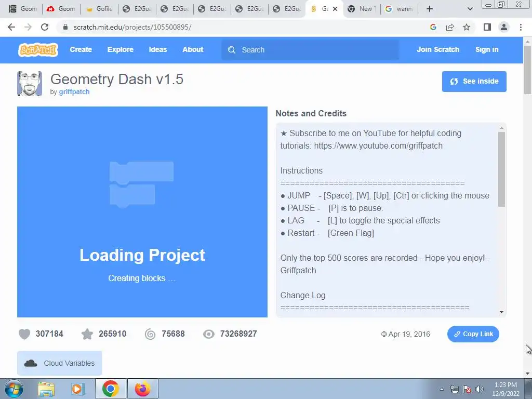
Task: Click the address bar URL
Action: 132,27
